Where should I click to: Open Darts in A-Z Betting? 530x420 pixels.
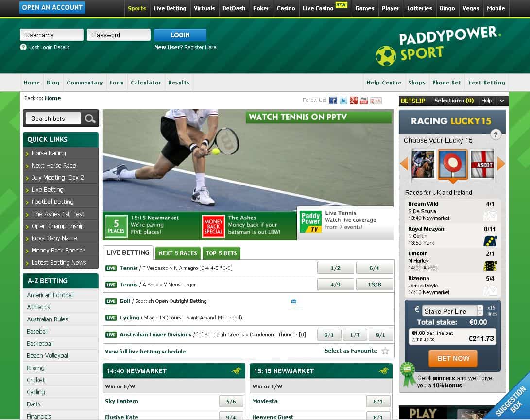coord(34,404)
